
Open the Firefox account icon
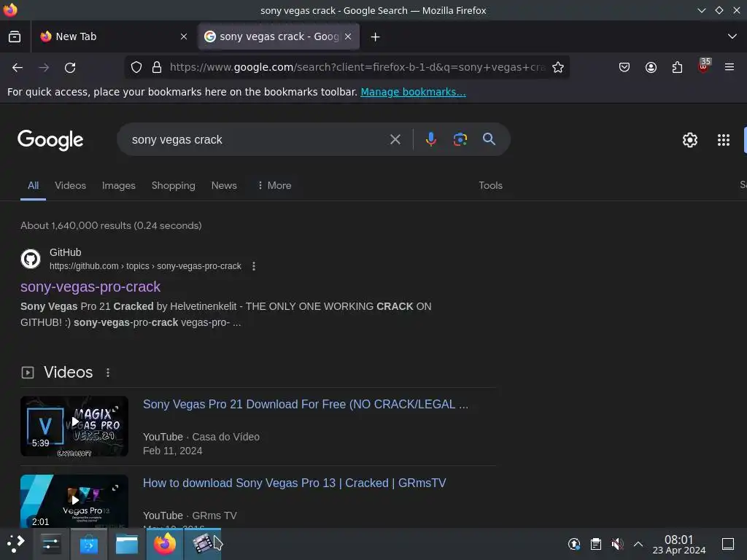pos(651,67)
